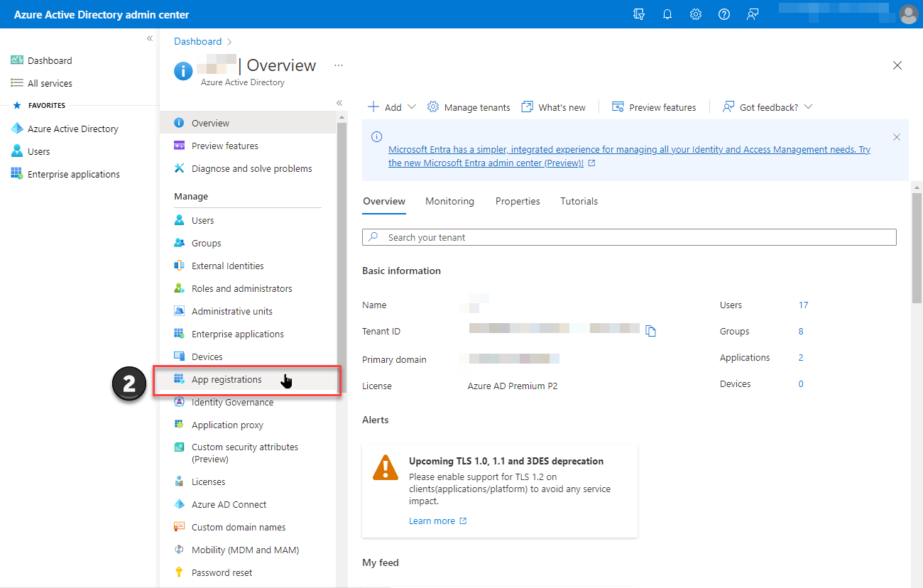
Task: Open the Devices count 0
Action: [x=801, y=384]
